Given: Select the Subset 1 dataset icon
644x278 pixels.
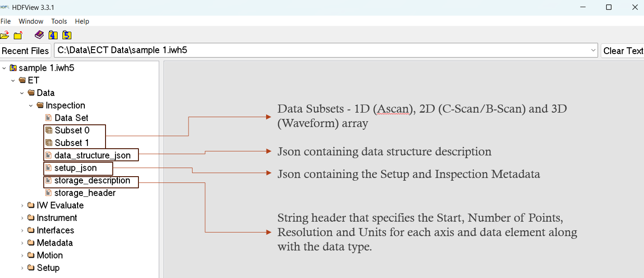Looking at the screenshot, I should pos(49,143).
